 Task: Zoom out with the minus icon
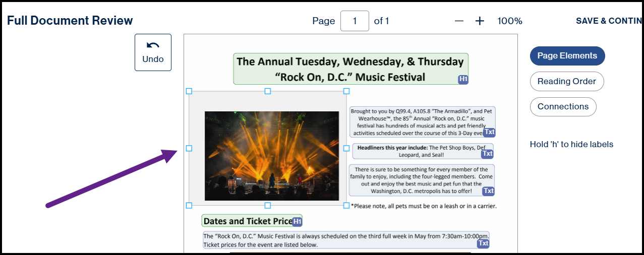[459, 21]
